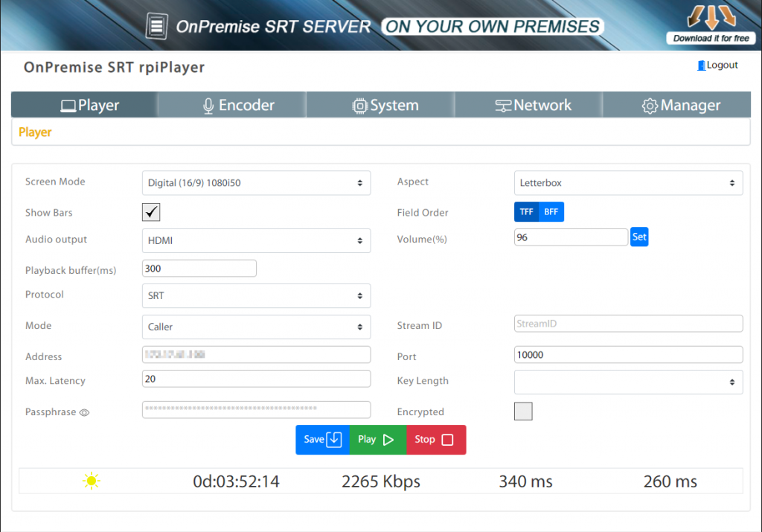Click the gear icon on Manager tab
The image size is (762, 532).
(x=650, y=106)
